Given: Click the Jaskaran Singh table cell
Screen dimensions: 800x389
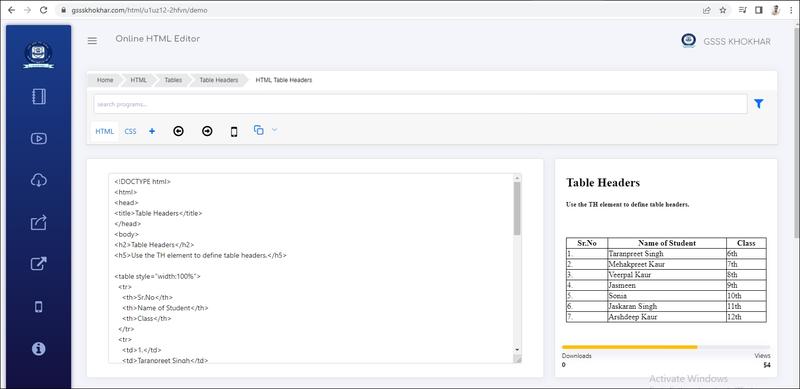Looking at the screenshot, I should [667, 306].
